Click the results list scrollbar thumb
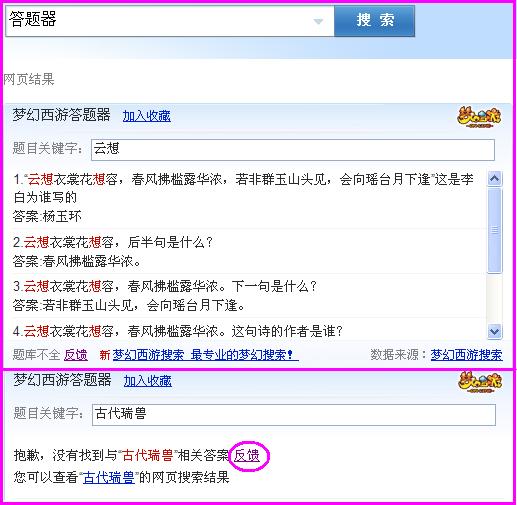 [495, 230]
